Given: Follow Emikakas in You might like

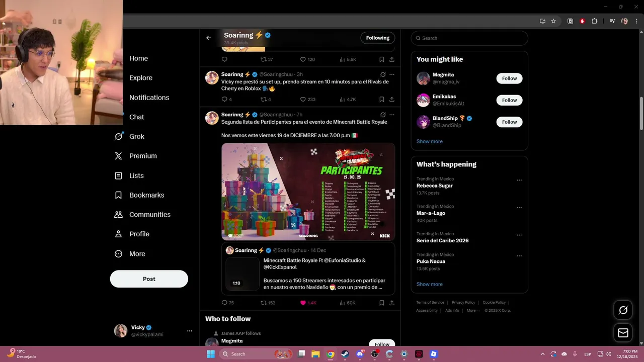Looking at the screenshot, I should (x=509, y=100).
